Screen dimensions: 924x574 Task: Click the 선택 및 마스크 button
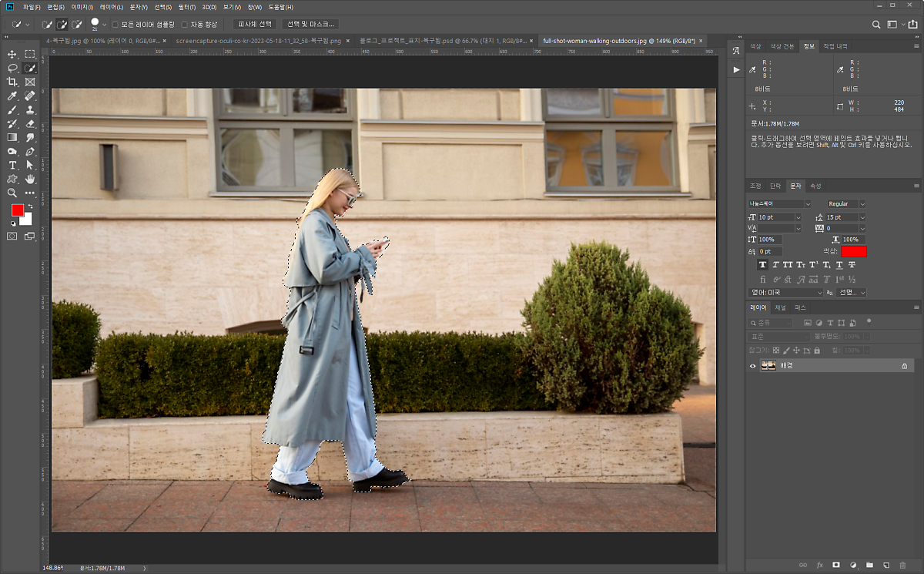(x=310, y=25)
